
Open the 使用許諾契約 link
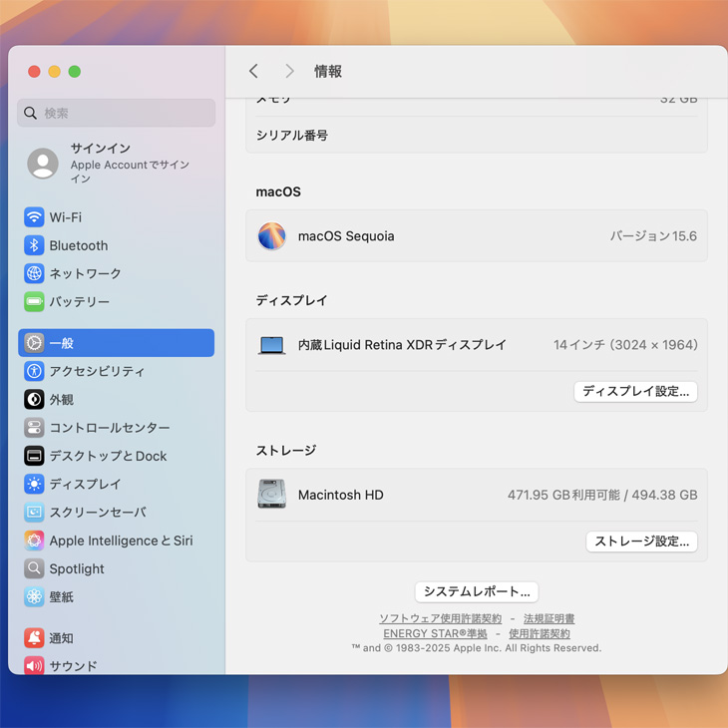tap(540, 633)
